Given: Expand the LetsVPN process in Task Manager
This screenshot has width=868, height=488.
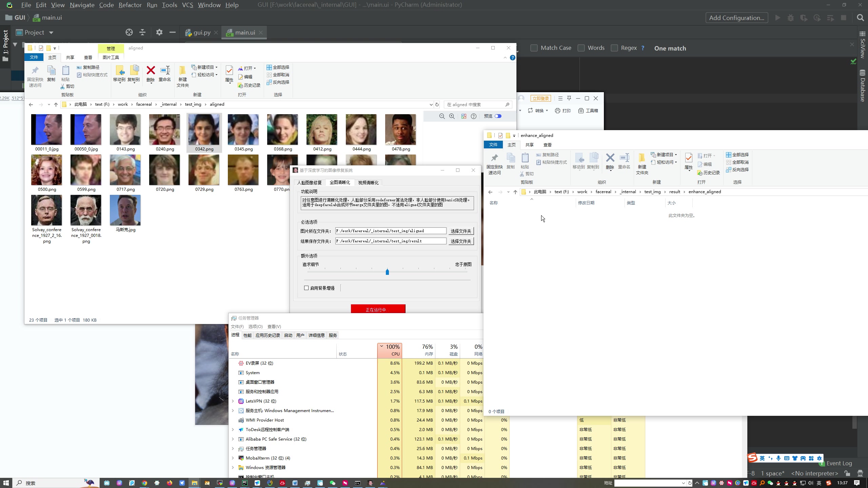Looking at the screenshot, I should pyautogui.click(x=234, y=401).
